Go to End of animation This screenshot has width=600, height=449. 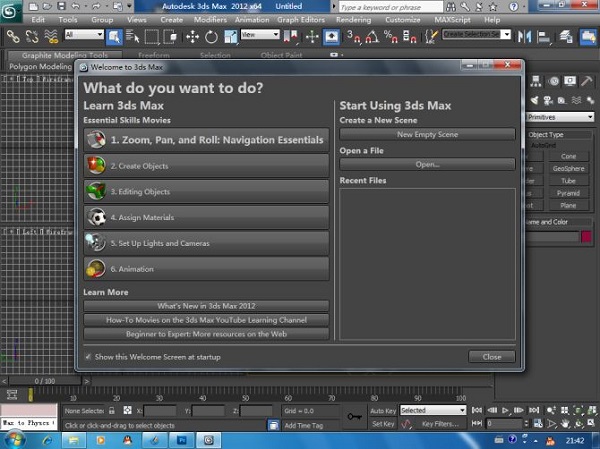(534, 410)
